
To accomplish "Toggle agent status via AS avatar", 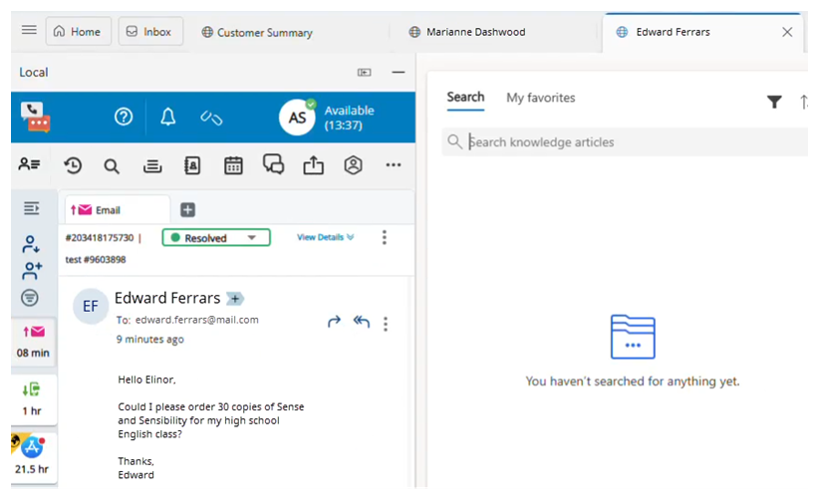I will (x=297, y=118).
